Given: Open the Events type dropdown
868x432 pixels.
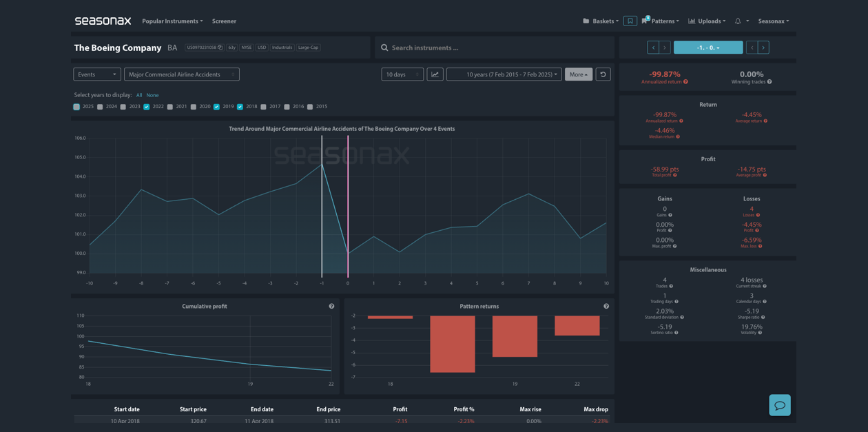Looking at the screenshot, I should pyautogui.click(x=96, y=74).
